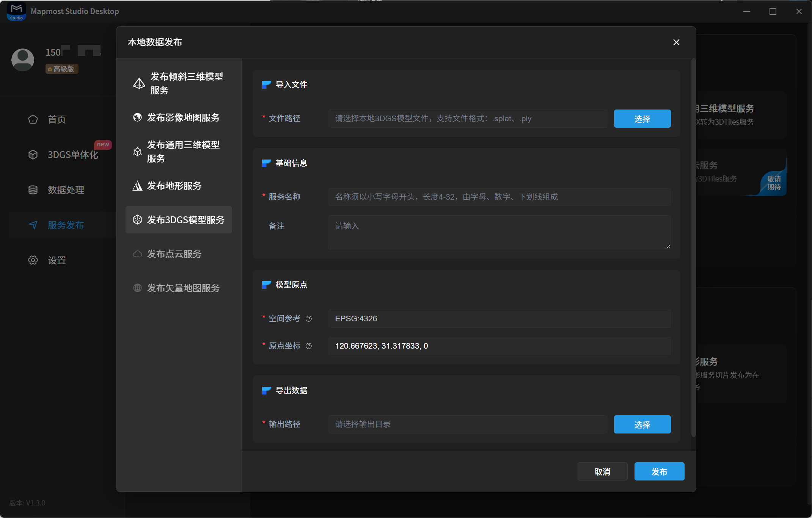This screenshot has width=812, height=518.
Task: Click the 首页 label in the main sidebar
Action: pos(57,119)
